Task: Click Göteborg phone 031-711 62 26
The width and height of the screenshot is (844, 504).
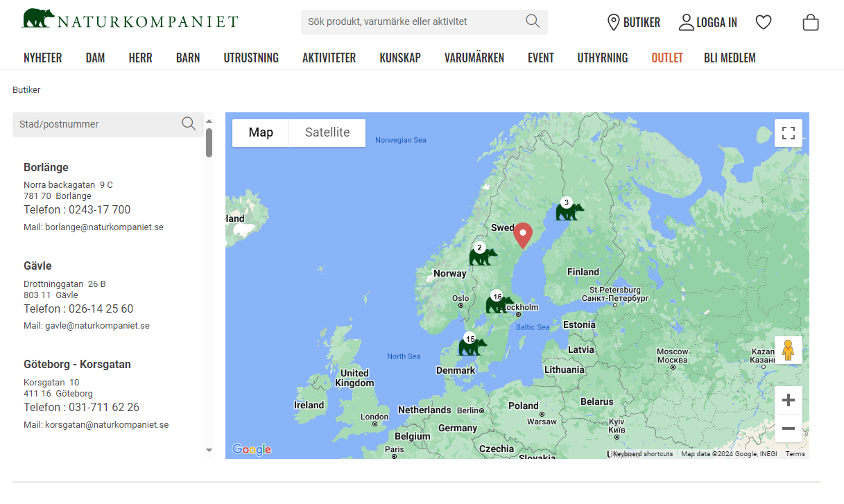Action: 104,407
